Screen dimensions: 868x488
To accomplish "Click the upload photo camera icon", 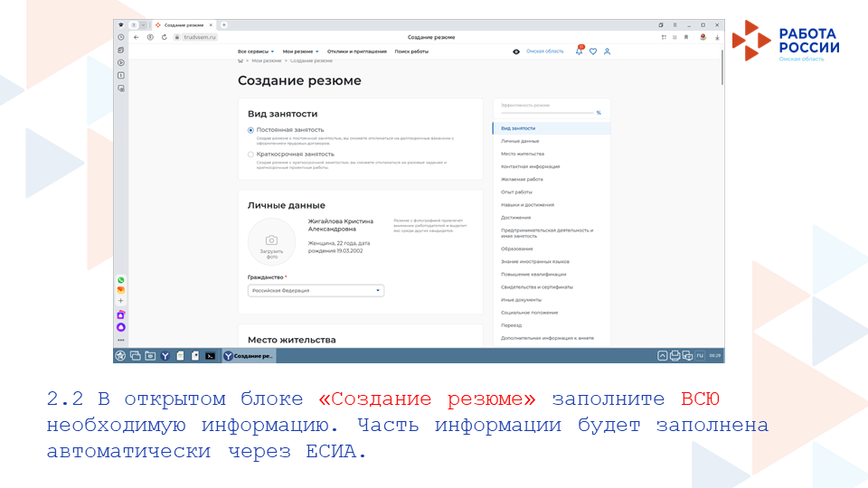I will tap(271, 239).
